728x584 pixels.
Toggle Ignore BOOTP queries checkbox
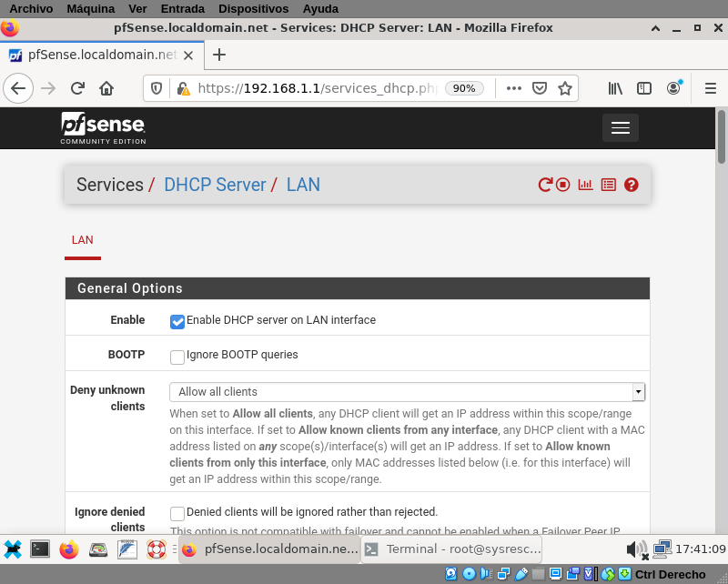tap(177, 357)
